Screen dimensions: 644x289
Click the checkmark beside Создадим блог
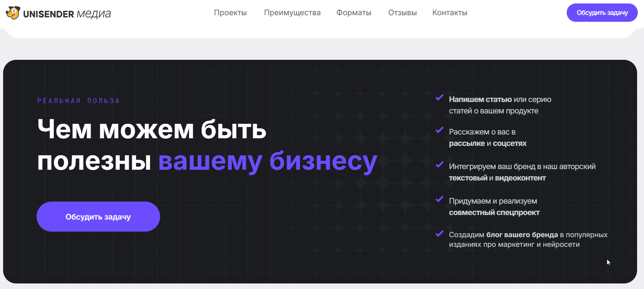coord(439,234)
